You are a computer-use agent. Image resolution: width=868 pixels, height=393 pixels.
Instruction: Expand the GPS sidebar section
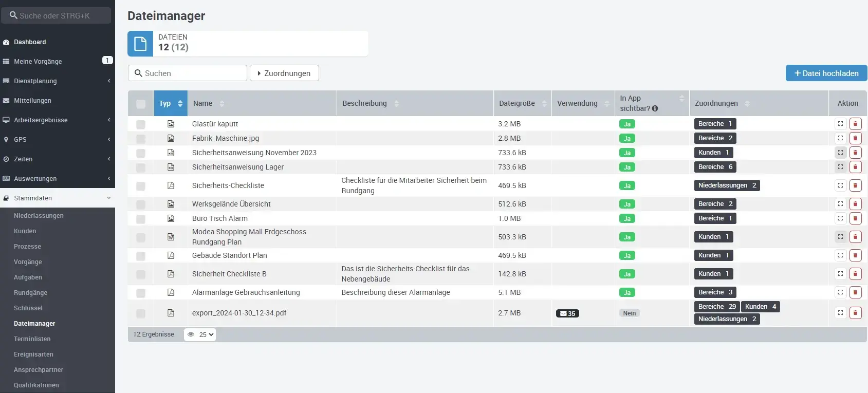[58, 139]
